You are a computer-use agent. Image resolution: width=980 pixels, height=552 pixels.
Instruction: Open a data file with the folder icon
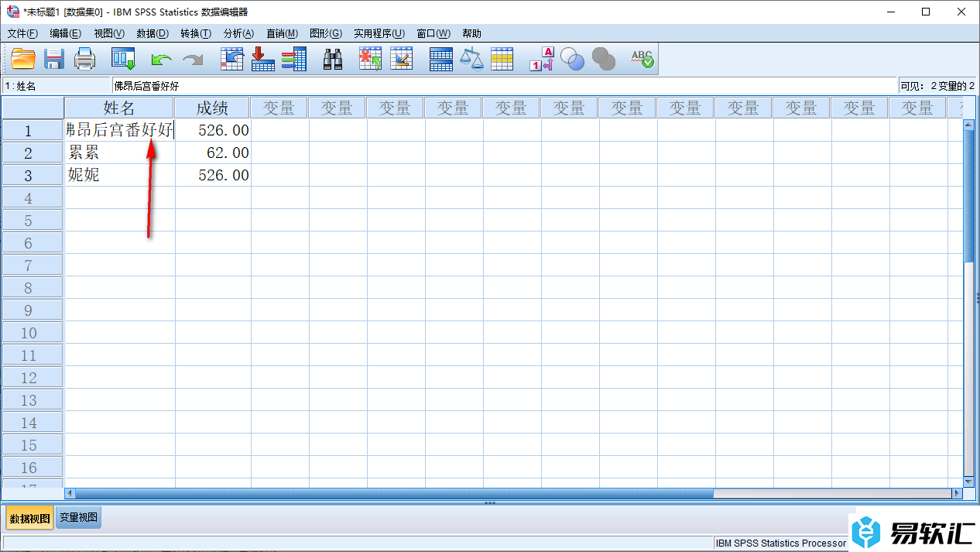click(23, 59)
